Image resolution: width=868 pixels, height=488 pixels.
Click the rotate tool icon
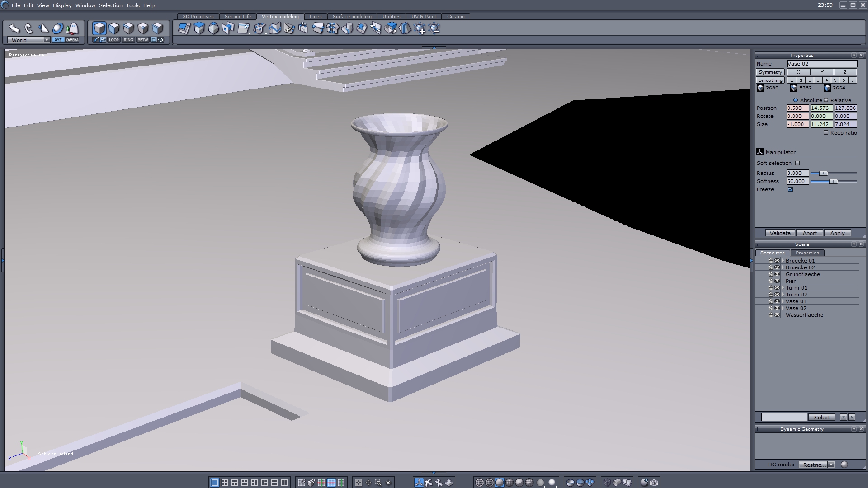tap(29, 28)
